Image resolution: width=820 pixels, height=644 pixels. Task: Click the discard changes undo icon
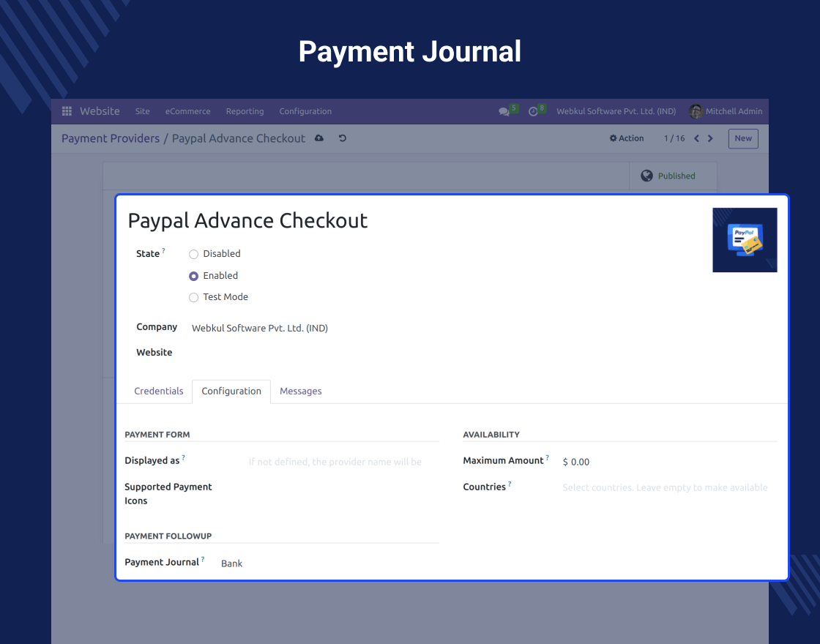[x=343, y=138]
